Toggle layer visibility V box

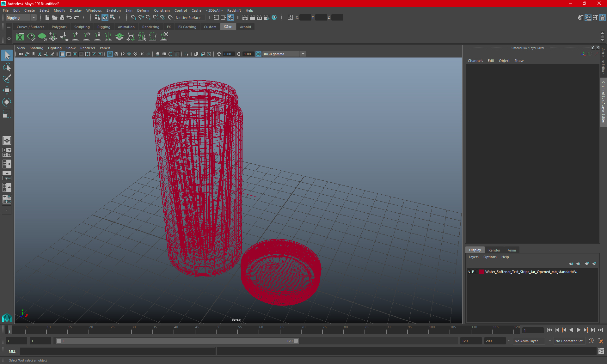tap(469, 272)
